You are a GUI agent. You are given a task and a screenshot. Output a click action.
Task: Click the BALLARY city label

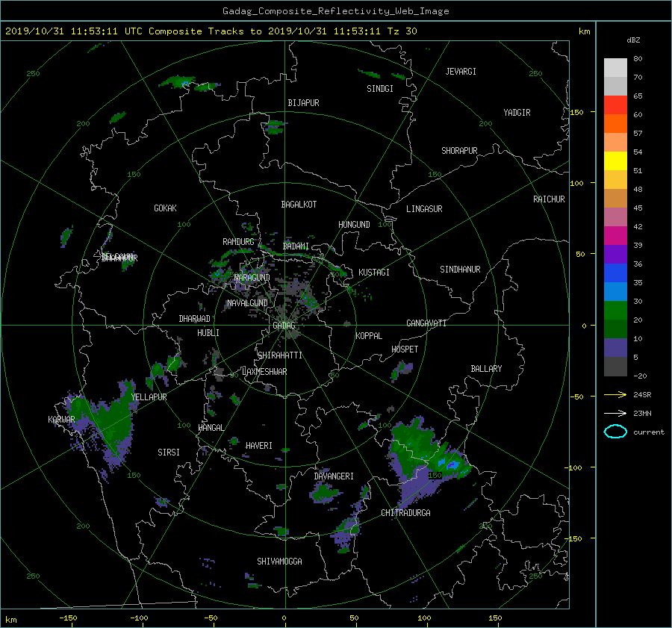(486, 369)
